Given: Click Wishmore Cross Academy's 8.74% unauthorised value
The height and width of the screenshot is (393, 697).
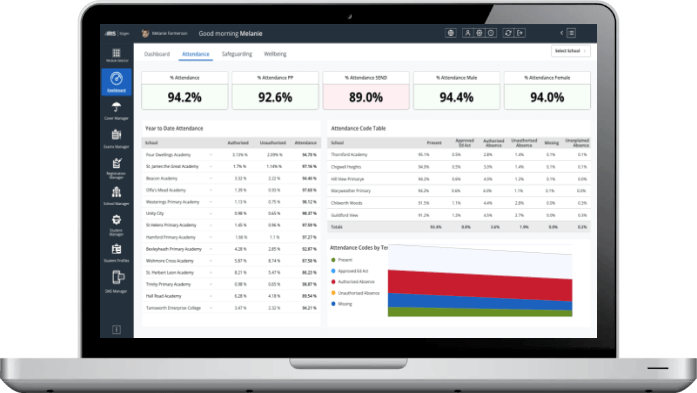Looking at the screenshot, I should point(274,261).
